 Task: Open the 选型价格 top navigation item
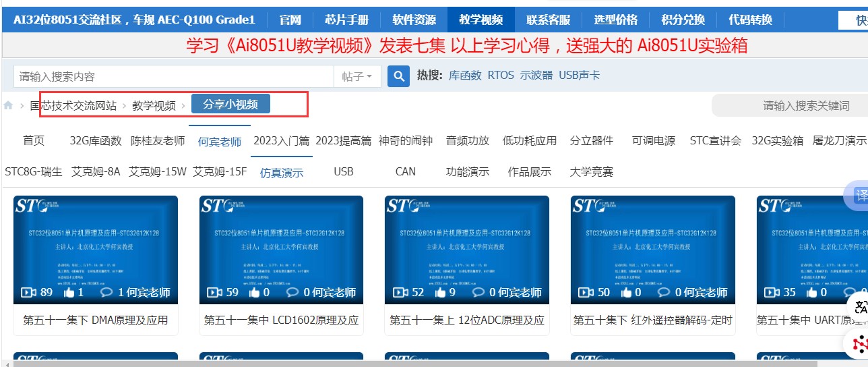point(616,20)
